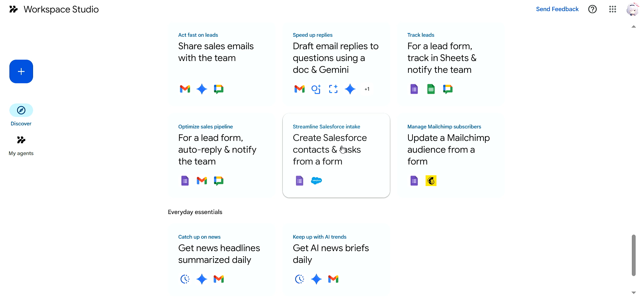Click the '+1' more apps indicator

click(367, 89)
